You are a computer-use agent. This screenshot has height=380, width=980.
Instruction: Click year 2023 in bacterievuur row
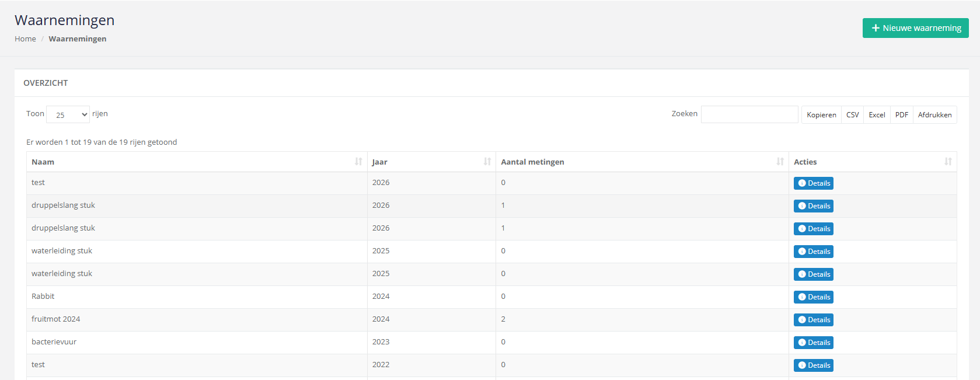[381, 342]
